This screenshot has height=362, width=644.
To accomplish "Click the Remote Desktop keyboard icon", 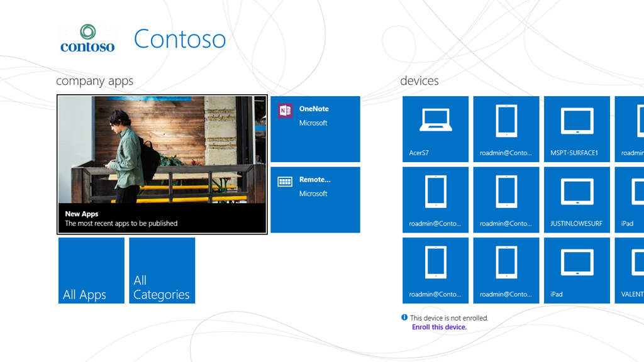I will tap(286, 182).
